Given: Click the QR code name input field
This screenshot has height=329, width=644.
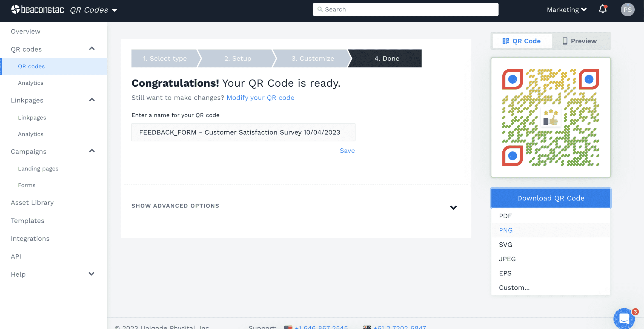Looking at the screenshot, I should [x=243, y=132].
